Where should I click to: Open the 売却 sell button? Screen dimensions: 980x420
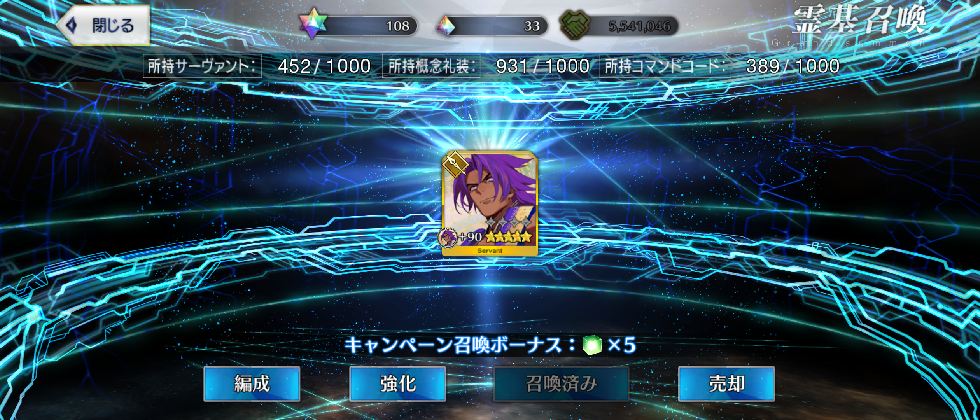pyautogui.click(x=726, y=384)
